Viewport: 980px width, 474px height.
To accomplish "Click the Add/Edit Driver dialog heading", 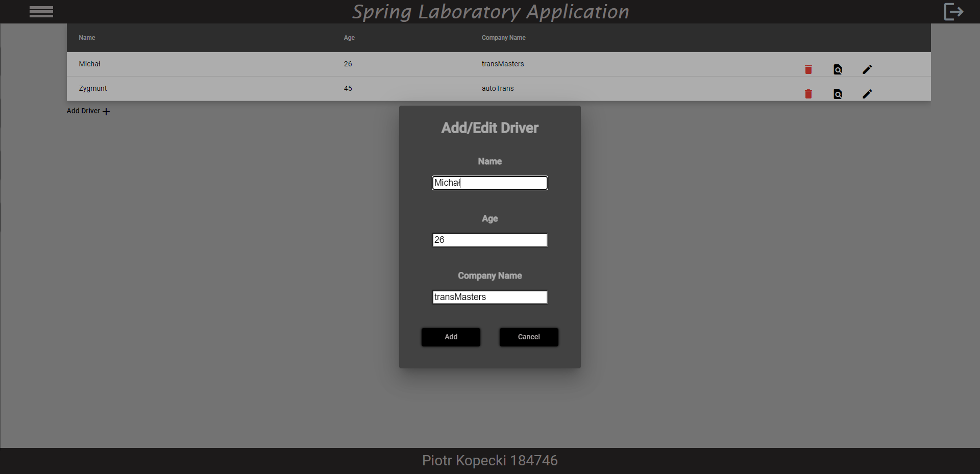I will pyautogui.click(x=490, y=128).
